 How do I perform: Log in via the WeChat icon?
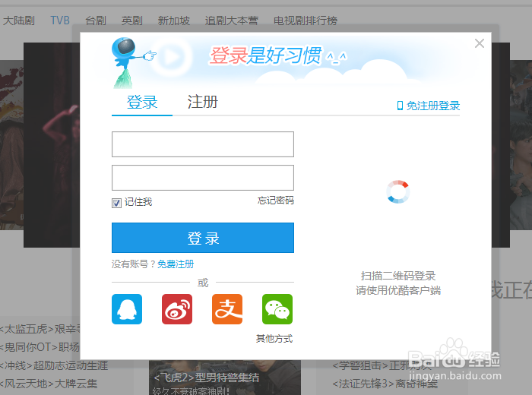pos(277,309)
